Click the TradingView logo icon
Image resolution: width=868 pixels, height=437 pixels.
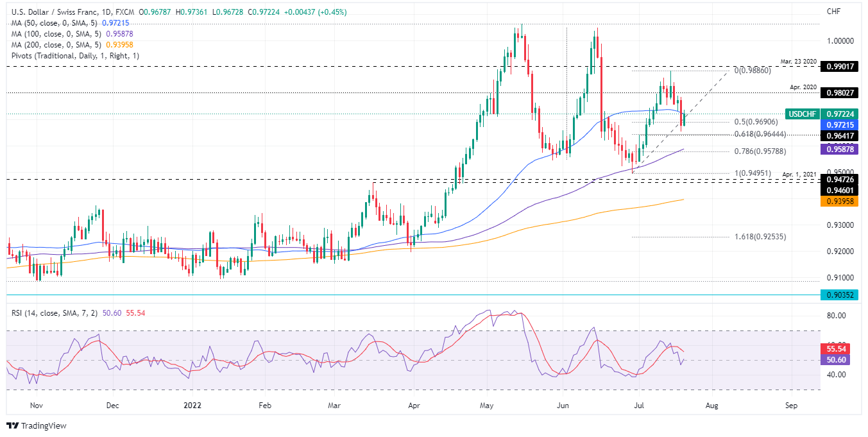coord(13,425)
